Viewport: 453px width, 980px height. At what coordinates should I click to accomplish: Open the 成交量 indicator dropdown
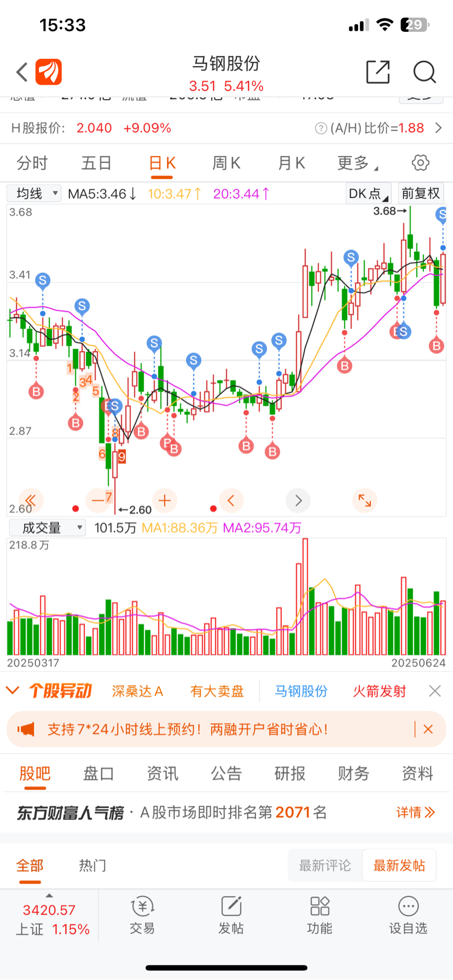coord(47,527)
